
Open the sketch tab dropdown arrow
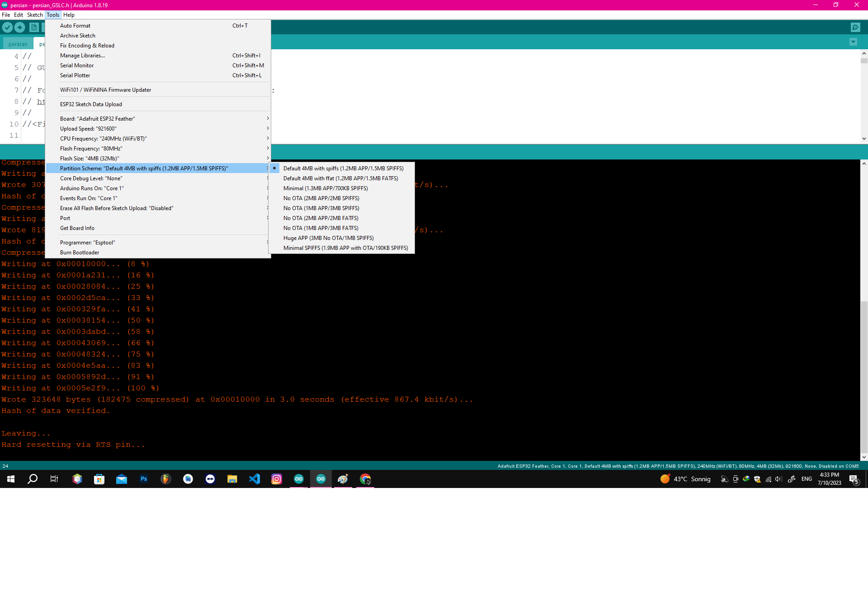pyautogui.click(x=853, y=42)
